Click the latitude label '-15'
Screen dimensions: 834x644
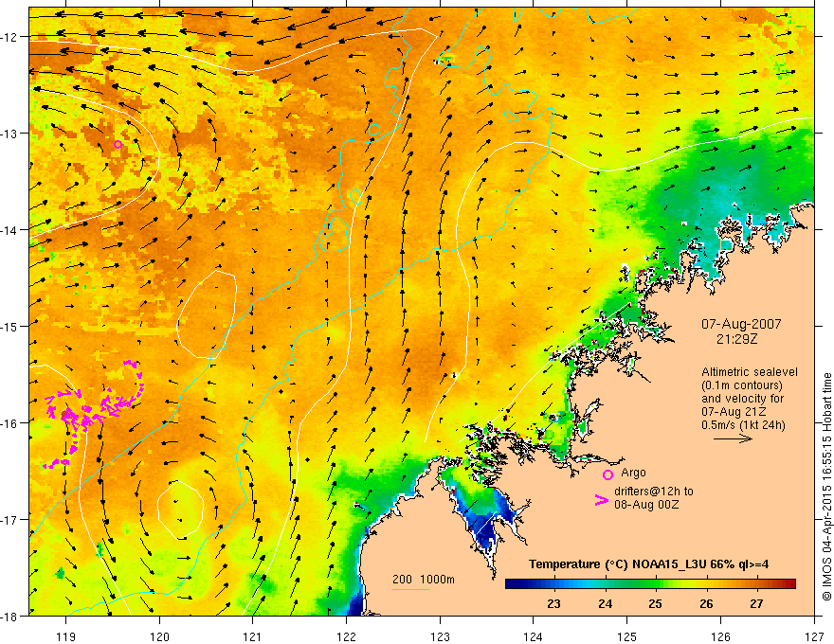tap(9, 326)
